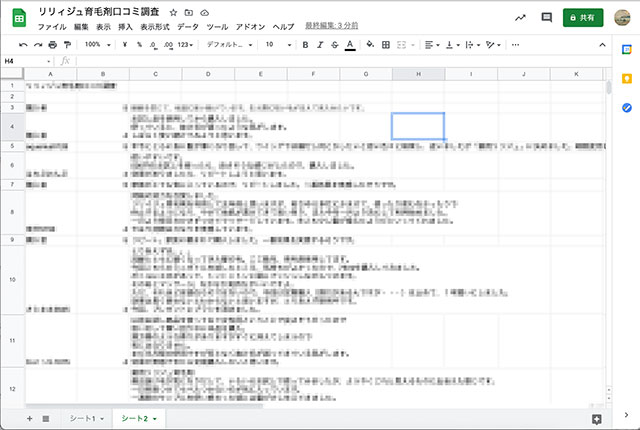Open Tasks in the side panel
This screenshot has width=640, height=430.
pos(626,107)
